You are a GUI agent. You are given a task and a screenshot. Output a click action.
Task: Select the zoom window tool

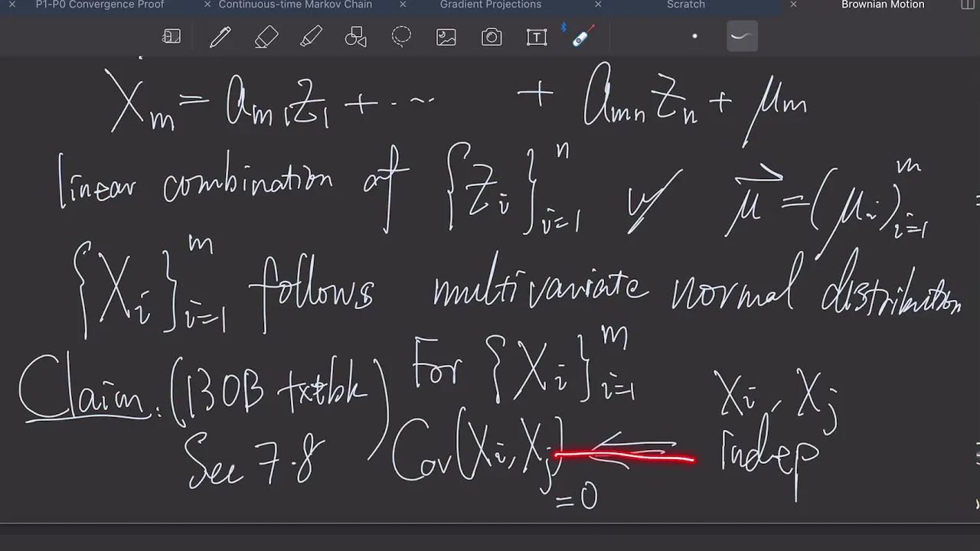click(171, 37)
